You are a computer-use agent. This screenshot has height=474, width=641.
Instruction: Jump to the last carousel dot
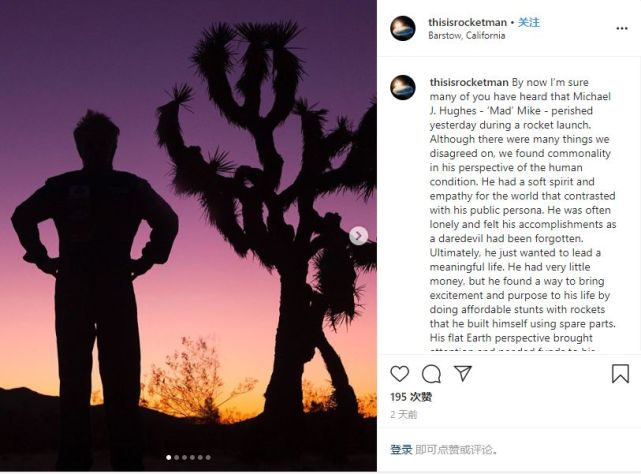click(x=208, y=458)
